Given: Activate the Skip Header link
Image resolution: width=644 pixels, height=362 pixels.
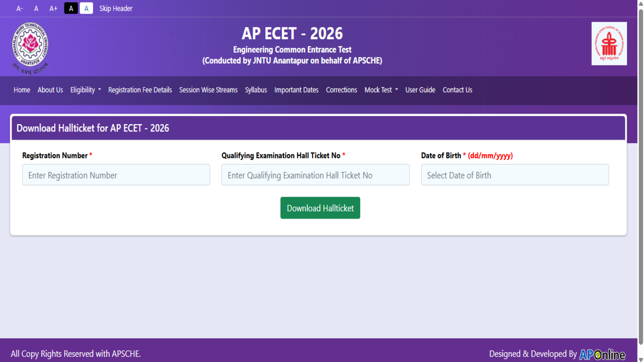Looking at the screenshot, I should pos(116,8).
